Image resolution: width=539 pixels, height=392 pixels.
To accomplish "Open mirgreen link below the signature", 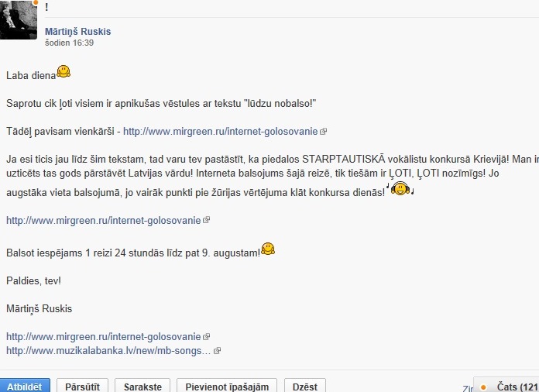I will pos(104,337).
